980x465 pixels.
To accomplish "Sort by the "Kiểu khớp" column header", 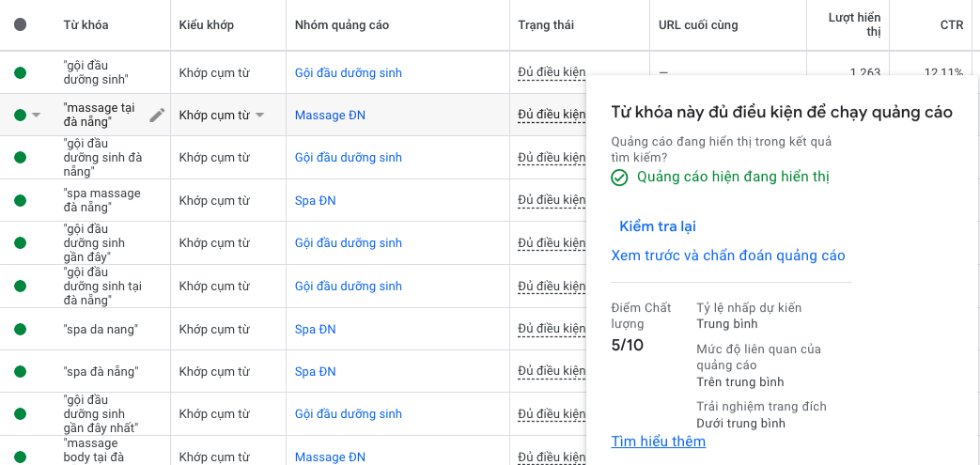I will tap(207, 25).
